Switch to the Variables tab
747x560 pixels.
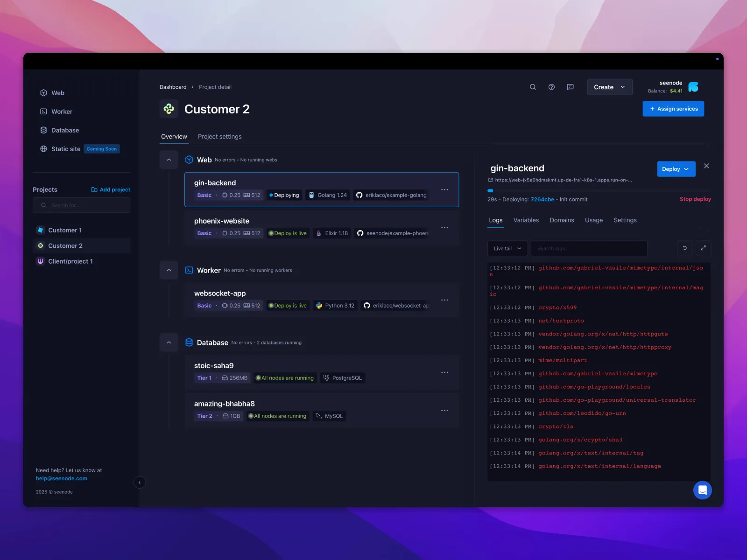point(526,220)
